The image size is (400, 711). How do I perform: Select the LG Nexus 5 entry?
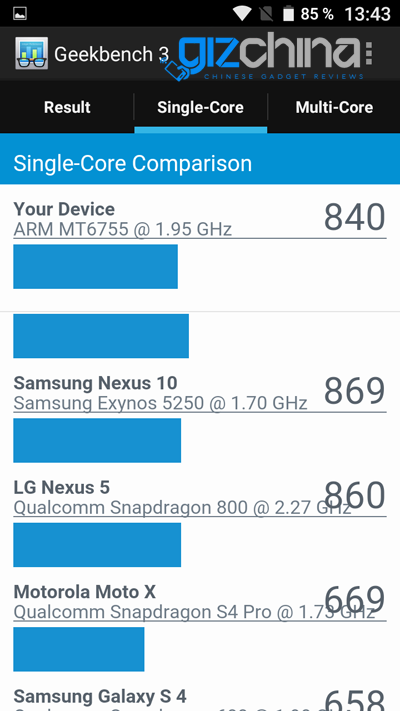pyautogui.click(x=200, y=497)
